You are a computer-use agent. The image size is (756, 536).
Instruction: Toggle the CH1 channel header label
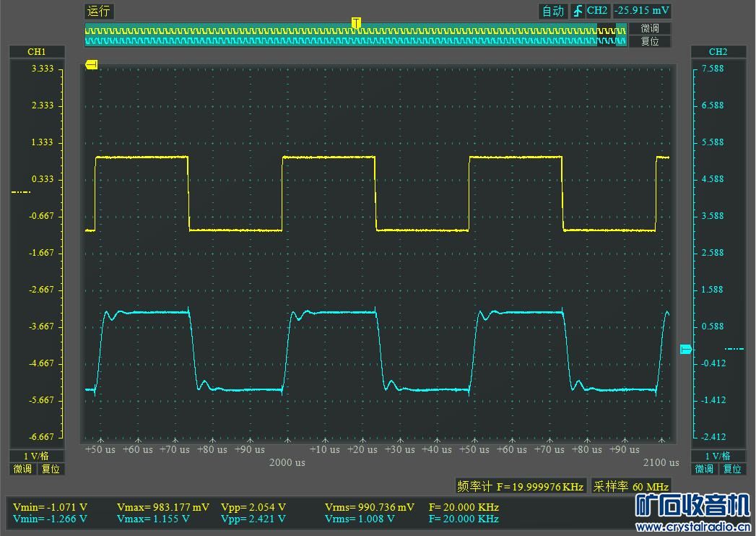coord(37,52)
